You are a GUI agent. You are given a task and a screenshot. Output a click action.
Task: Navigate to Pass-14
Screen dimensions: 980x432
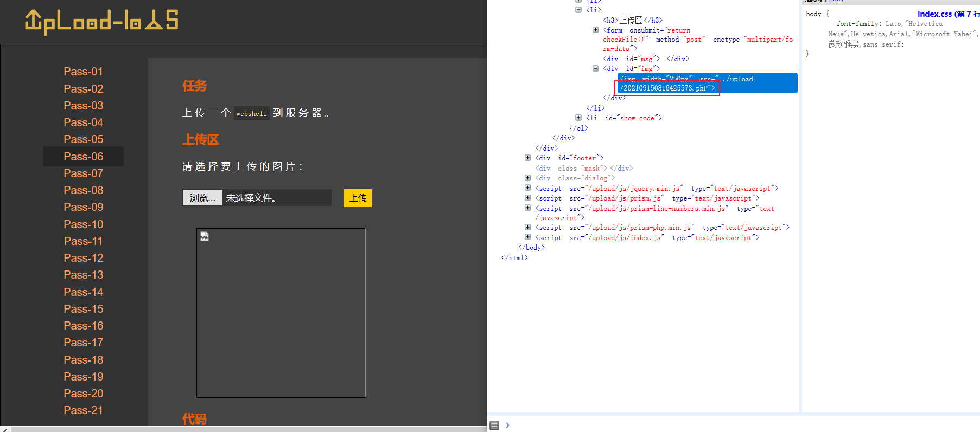tap(83, 292)
